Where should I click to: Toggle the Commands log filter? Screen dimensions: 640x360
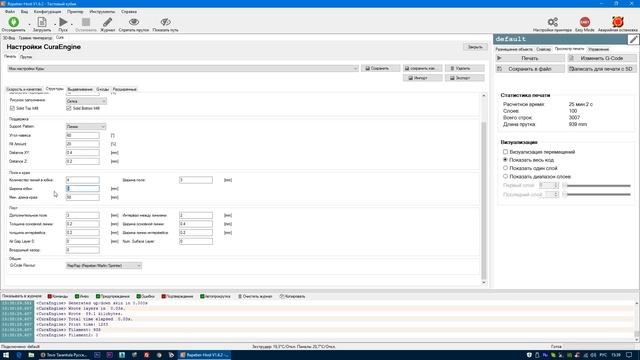point(58,296)
